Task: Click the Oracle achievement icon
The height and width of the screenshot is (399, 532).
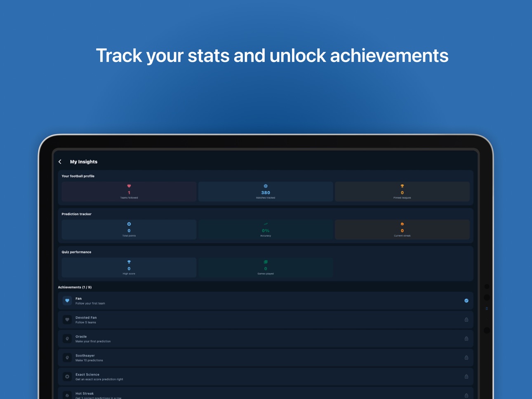Action: click(x=67, y=338)
